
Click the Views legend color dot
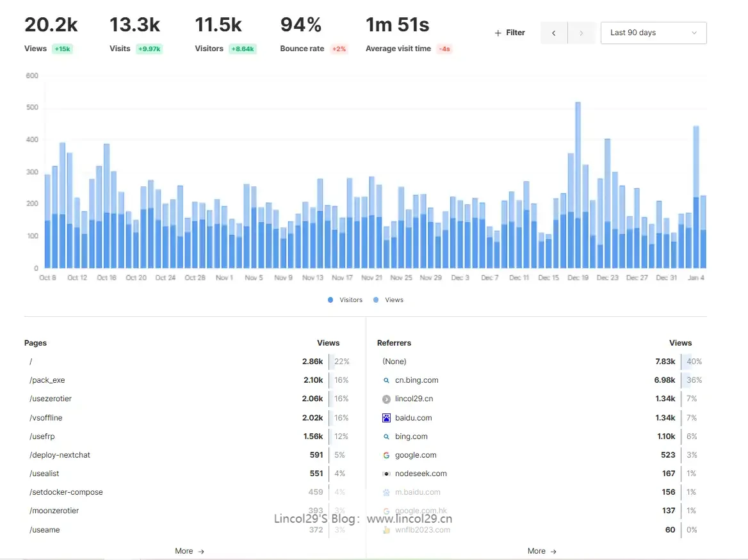click(376, 300)
